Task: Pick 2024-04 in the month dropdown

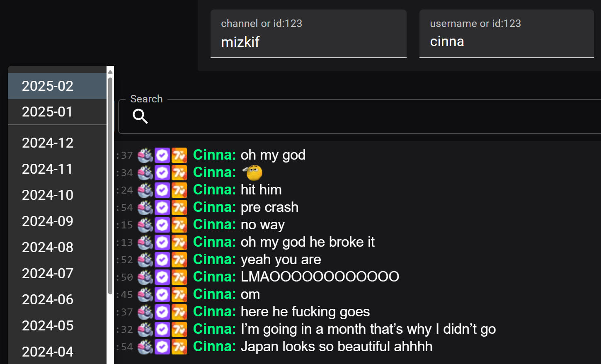Action: pos(57,352)
